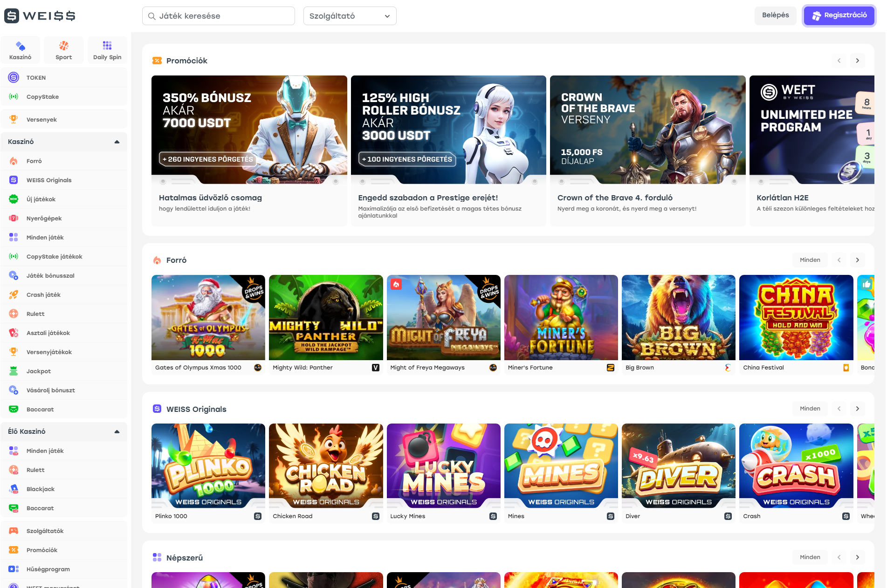This screenshot has height=588, width=887.
Task: Switch to the Kaszinó top tab
Action: (x=21, y=50)
